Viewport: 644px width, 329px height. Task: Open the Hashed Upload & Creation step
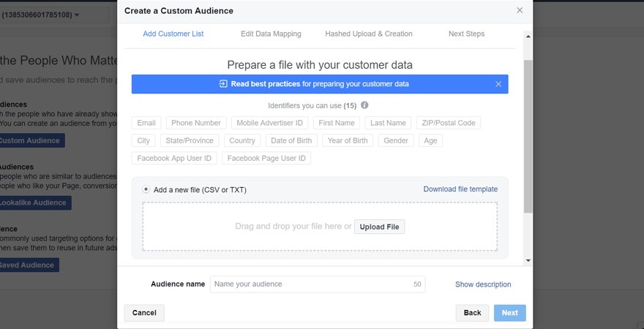(369, 34)
